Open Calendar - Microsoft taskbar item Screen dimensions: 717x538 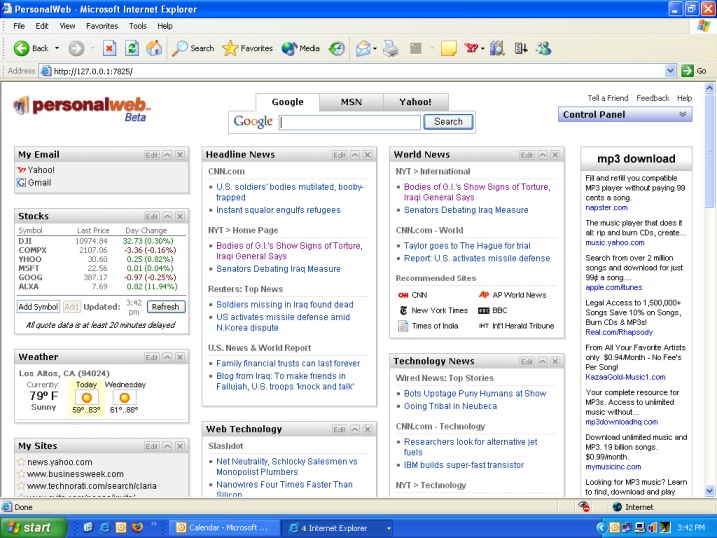pyautogui.click(x=224, y=527)
